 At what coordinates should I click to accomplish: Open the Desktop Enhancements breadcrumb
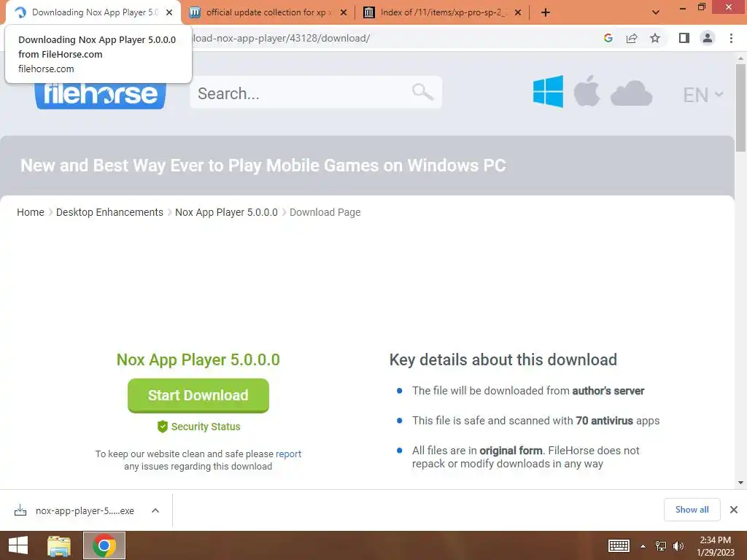click(x=109, y=212)
